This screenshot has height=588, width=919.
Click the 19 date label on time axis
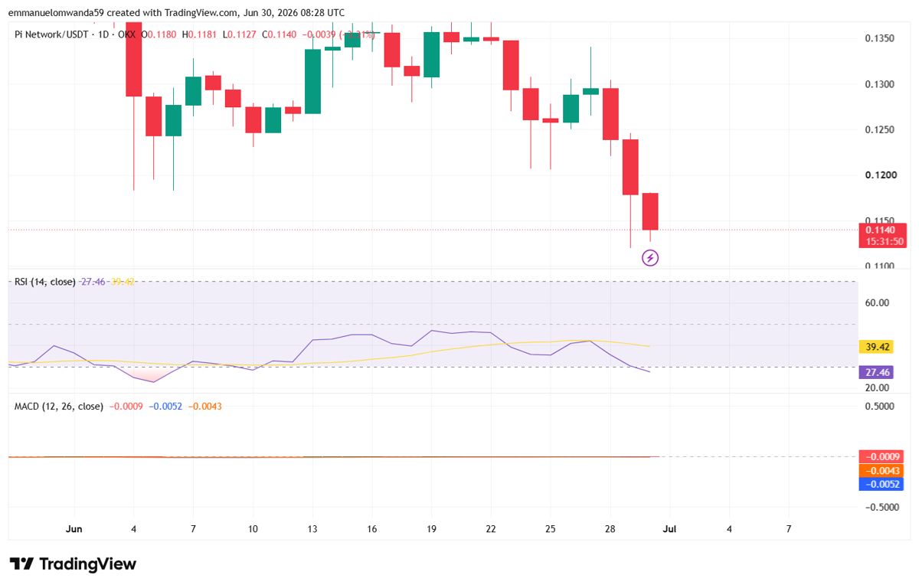[x=431, y=528]
